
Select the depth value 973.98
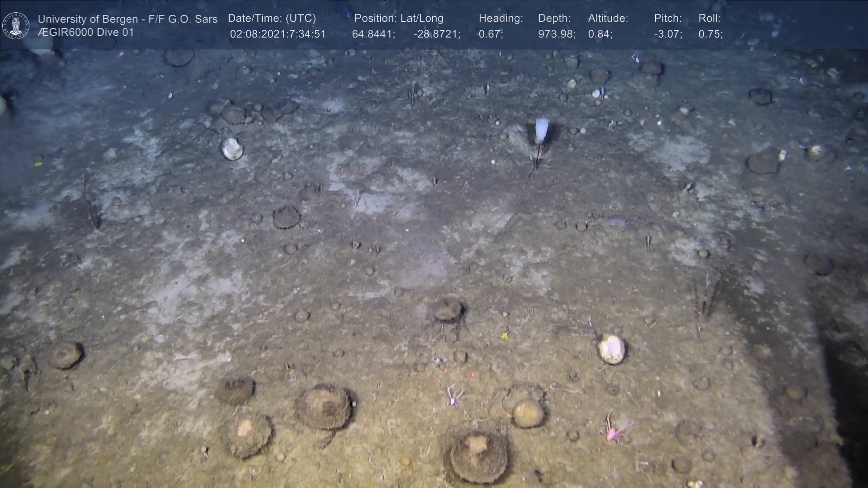556,34
